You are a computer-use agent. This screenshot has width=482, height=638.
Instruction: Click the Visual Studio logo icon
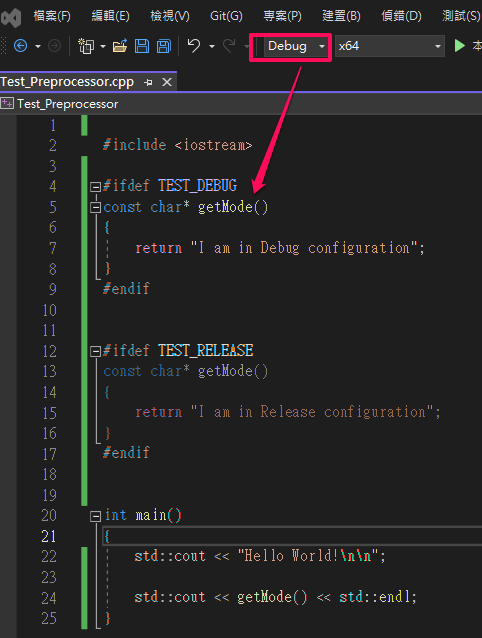click(11, 17)
